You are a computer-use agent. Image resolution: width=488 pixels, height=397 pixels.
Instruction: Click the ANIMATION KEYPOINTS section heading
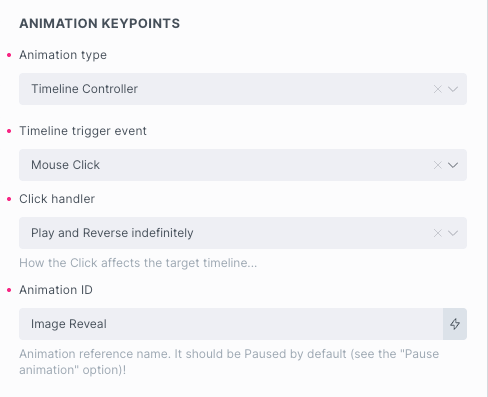(x=99, y=24)
